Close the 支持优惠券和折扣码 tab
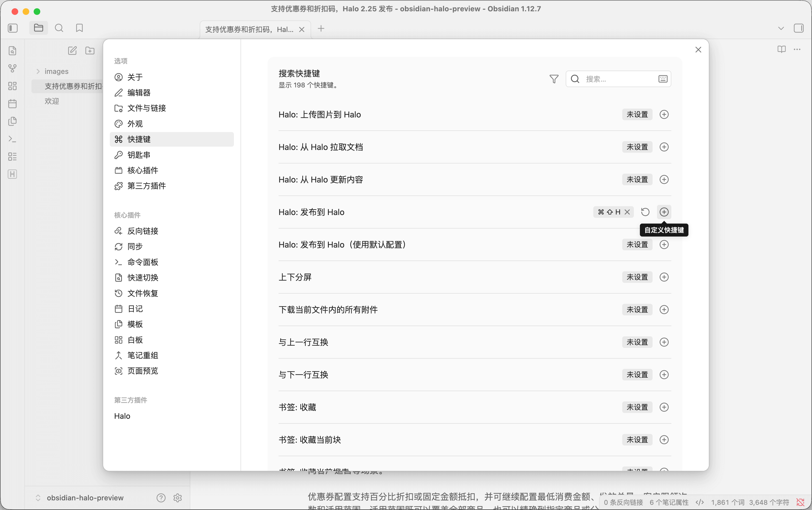The image size is (812, 510). pyautogui.click(x=302, y=30)
